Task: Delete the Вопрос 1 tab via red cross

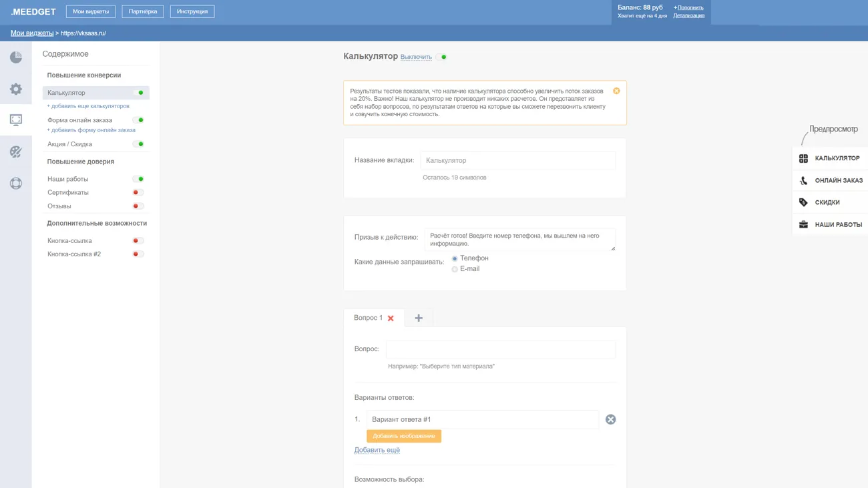Action: click(x=391, y=318)
